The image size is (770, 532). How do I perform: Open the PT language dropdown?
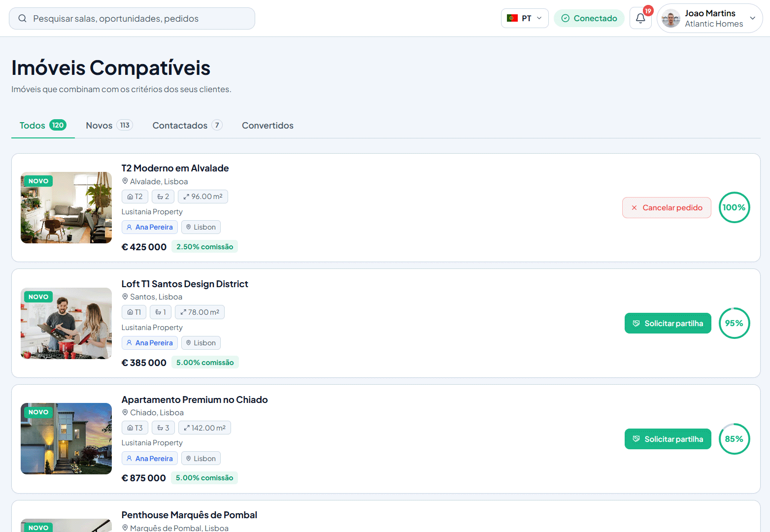(525, 18)
